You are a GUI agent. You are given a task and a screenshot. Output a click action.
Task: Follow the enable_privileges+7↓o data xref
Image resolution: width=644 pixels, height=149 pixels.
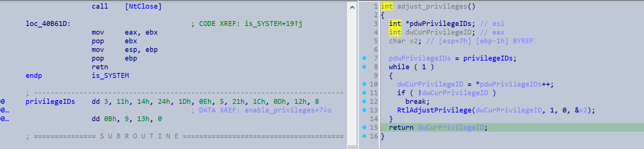(288, 110)
